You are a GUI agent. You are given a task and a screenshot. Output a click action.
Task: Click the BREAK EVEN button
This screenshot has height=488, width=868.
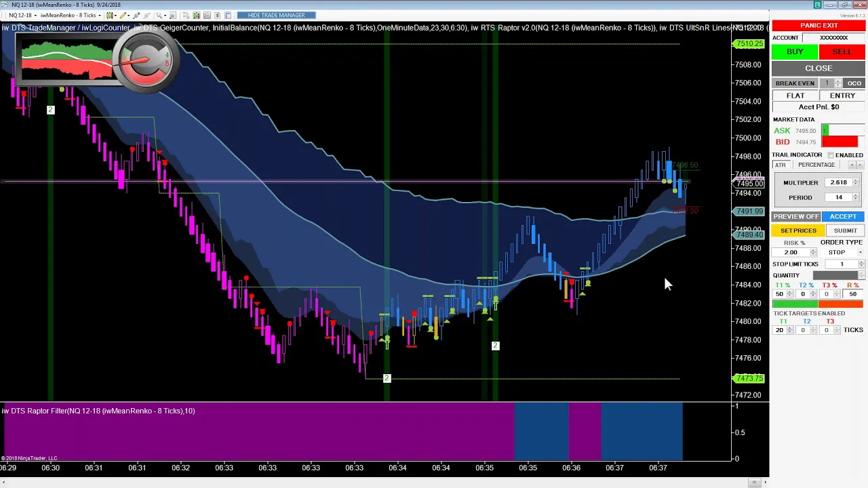click(x=795, y=83)
